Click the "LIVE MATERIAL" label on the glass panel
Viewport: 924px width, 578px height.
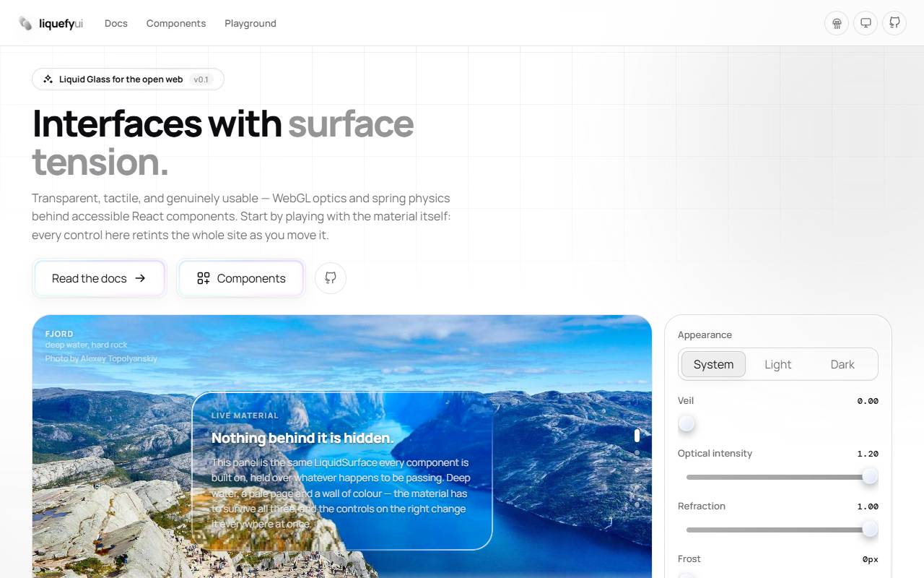(x=245, y=415)
